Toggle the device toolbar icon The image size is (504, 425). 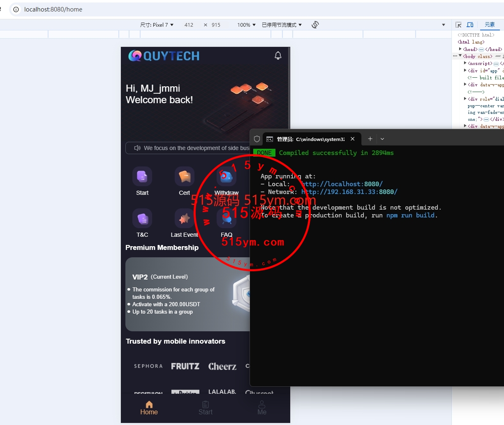pos(470,25)
